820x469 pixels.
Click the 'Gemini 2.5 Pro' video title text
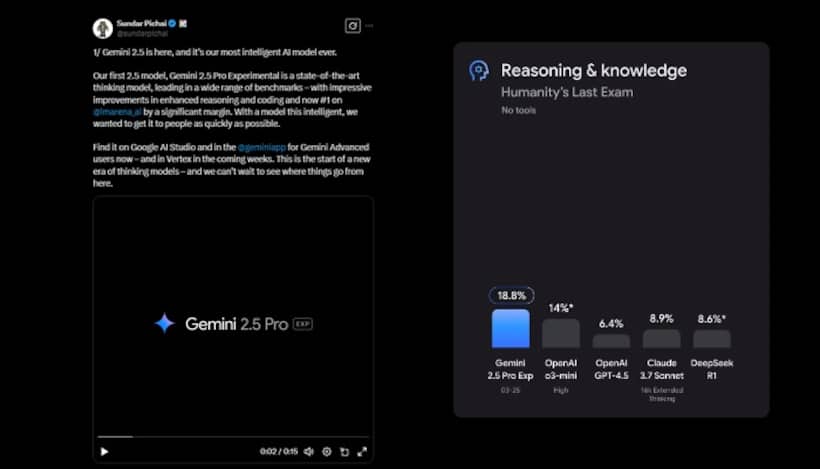click(x=236, y=324)
